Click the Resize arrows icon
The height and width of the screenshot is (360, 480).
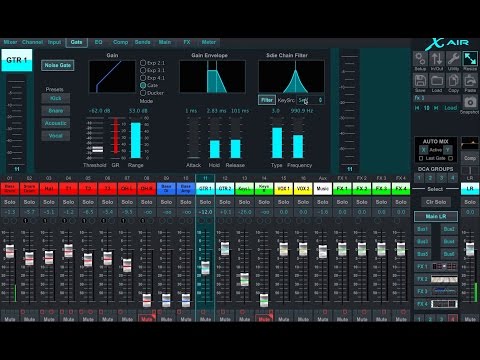tap(470, 59)
